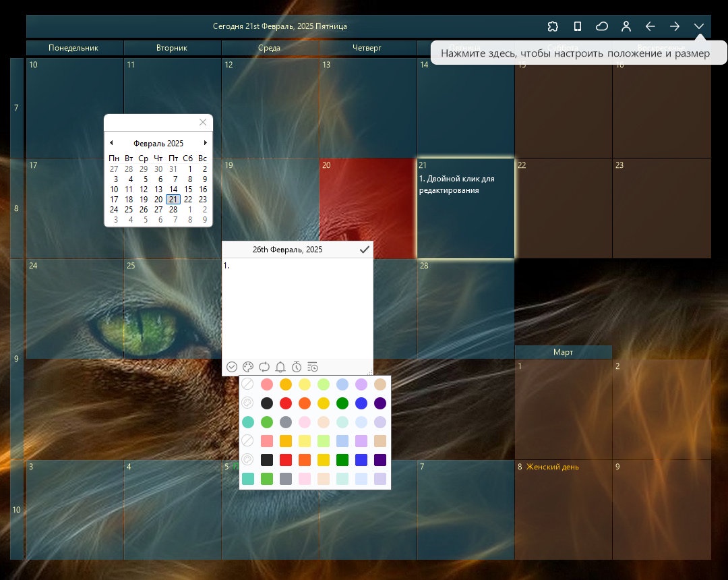This screenshot has height=580, width=728.
Task: Click the Сегодня 21st Февраль header title
Action: coord(280,26)
